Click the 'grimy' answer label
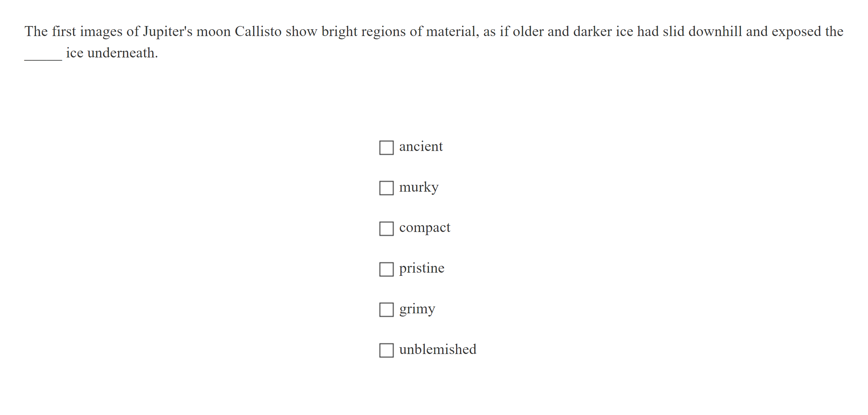Image resolution: width=868 pixels, height=415 pixels. tap(417, 309)
